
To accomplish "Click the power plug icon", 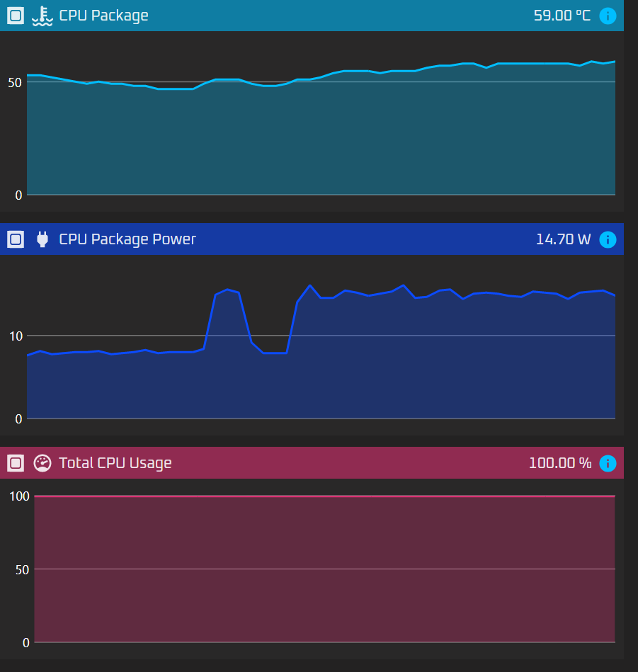I will click(x=42, y=239).
